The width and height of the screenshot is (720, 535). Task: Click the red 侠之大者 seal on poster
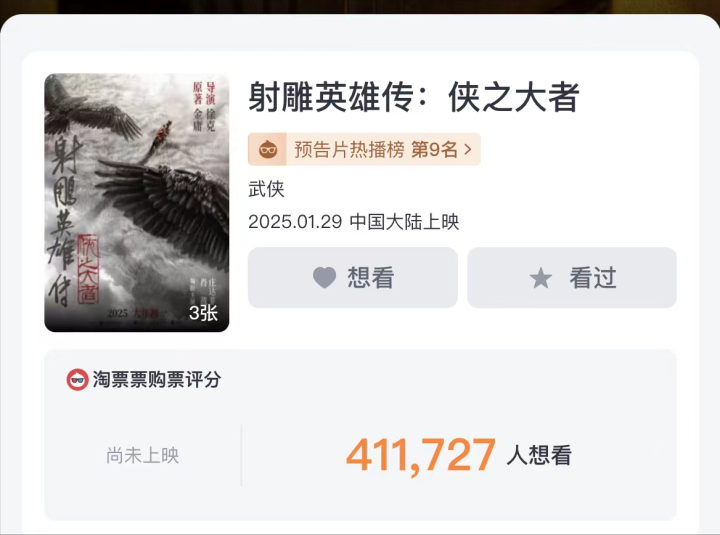pos(88,269)
